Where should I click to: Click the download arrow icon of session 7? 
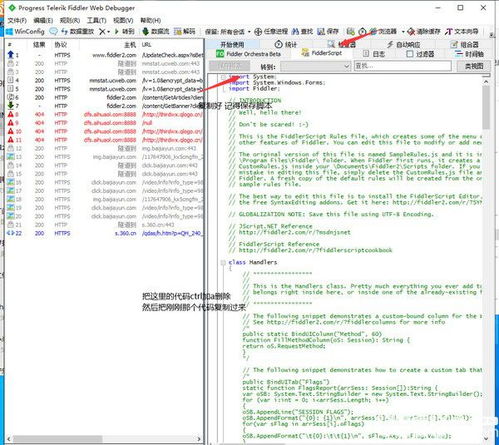pos(10,106)
